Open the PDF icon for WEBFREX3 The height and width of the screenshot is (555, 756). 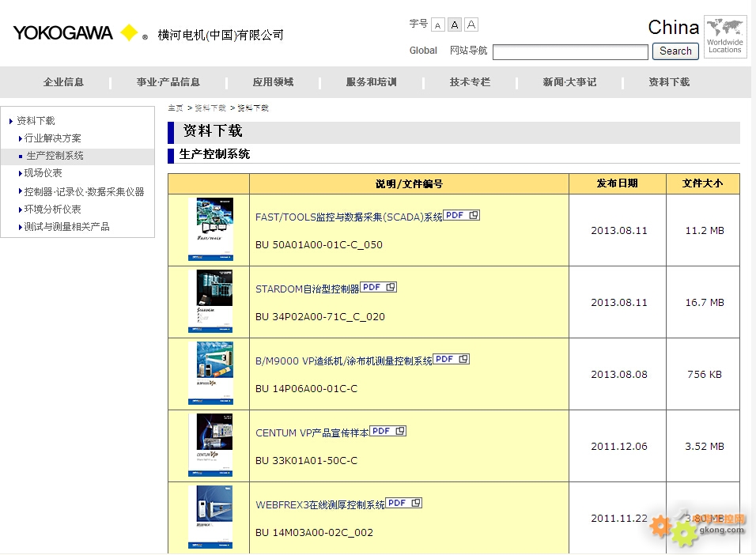[x=404, y=503]
